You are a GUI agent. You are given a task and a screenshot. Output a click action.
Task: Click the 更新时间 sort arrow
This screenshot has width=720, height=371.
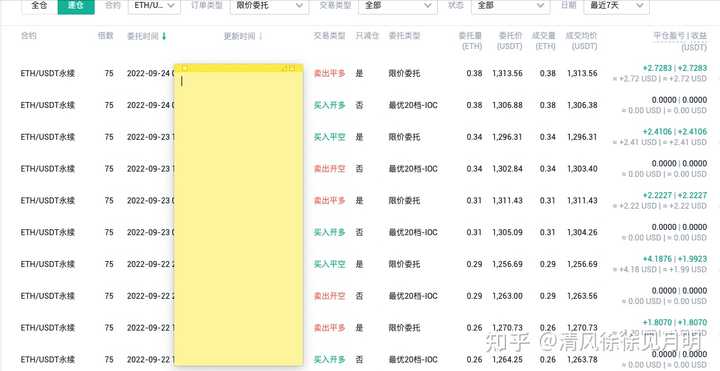pyautogui.click(x=261, y=36)
